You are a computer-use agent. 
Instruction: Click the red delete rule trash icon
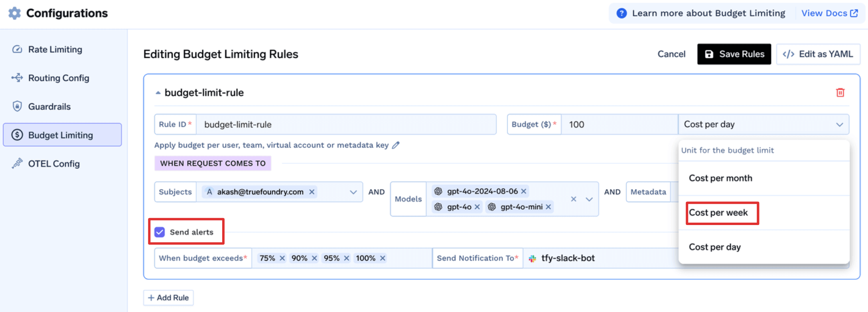tap(840, 93)
